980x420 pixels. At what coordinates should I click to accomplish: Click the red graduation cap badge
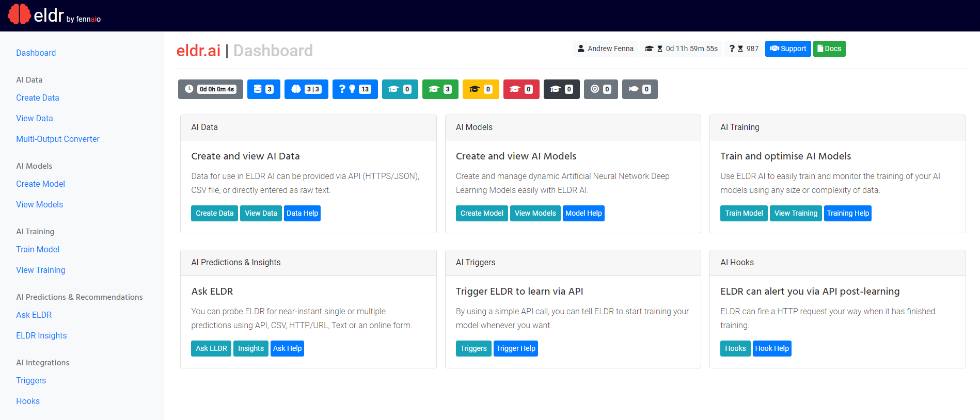click(521, 89)
